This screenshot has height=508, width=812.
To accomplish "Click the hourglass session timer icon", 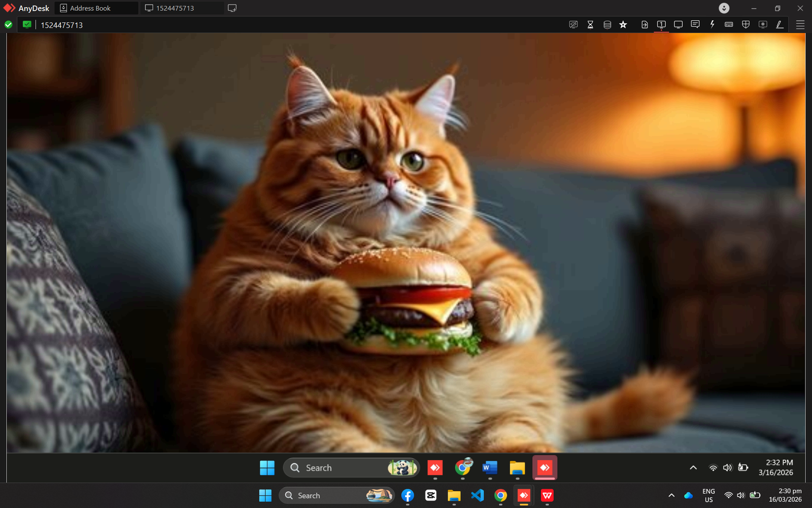I will (x=590, y=24).
